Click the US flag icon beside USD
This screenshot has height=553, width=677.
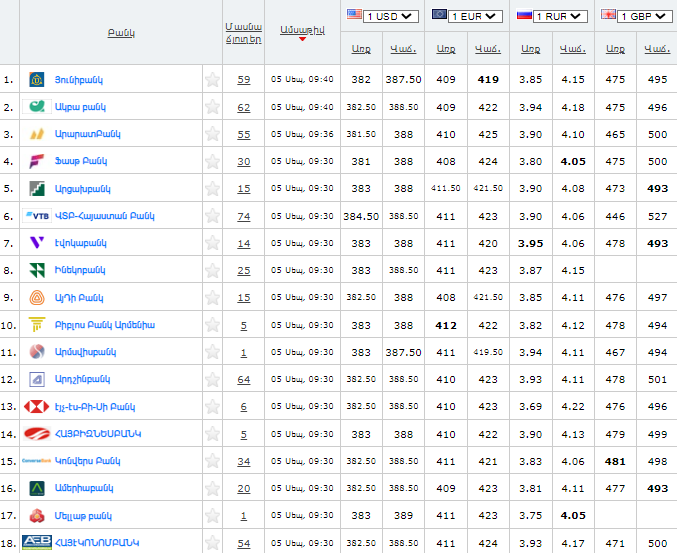(354, 14)
